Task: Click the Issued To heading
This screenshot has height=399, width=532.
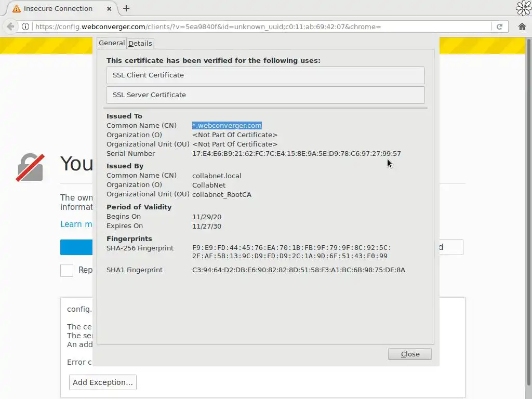Action: click(x=124, y=116)
